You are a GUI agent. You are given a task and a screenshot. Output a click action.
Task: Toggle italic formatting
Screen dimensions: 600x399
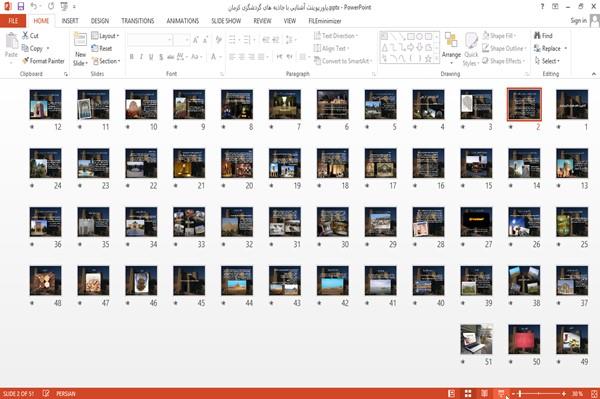tap(141, 57)
